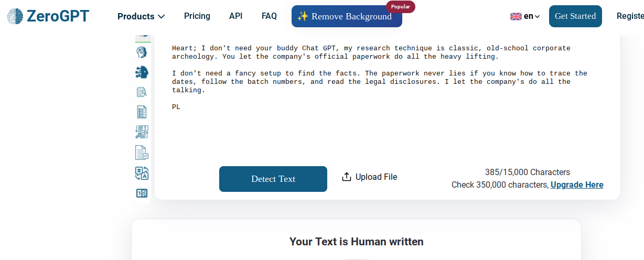Click the Detect Text button
The image size is (644, 260).
(273, 179)
